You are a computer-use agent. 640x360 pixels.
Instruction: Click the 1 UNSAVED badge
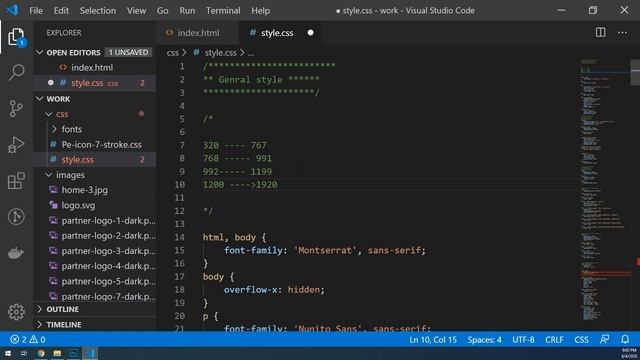[x=128, y=53]
